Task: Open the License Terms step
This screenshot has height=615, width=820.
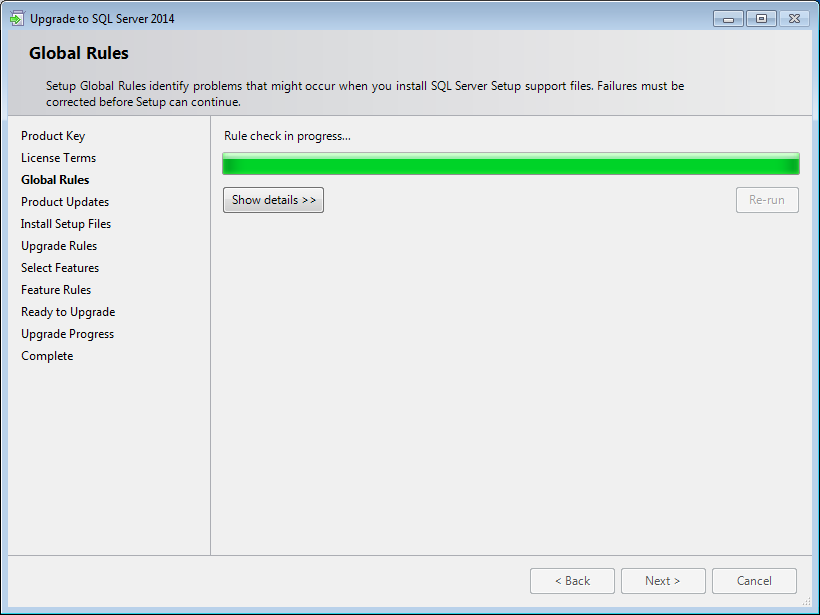Action: tap(58, 158)
